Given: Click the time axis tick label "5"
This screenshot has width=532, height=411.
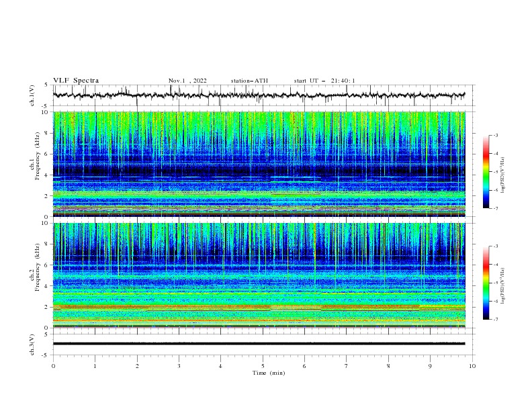Looking at the screenshot, I should coord(263,366).
